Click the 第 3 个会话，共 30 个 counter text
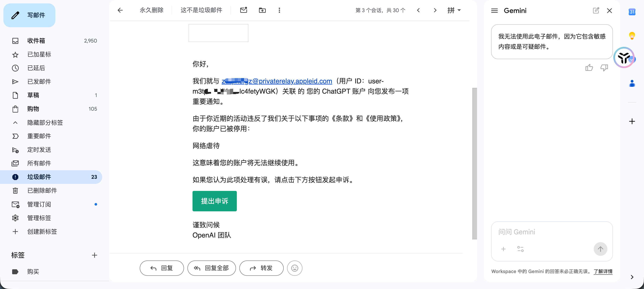 pyautogui.click(x=380, y=10)
